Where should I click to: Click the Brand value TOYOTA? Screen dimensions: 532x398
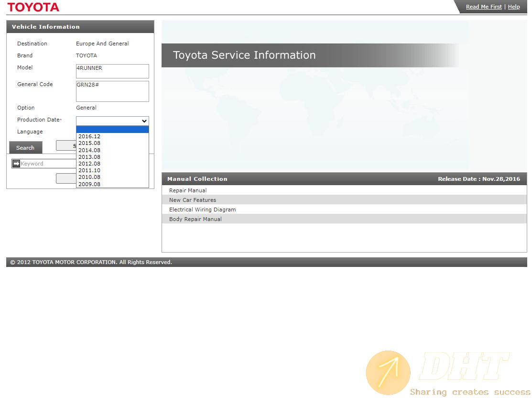pos(86,55)
